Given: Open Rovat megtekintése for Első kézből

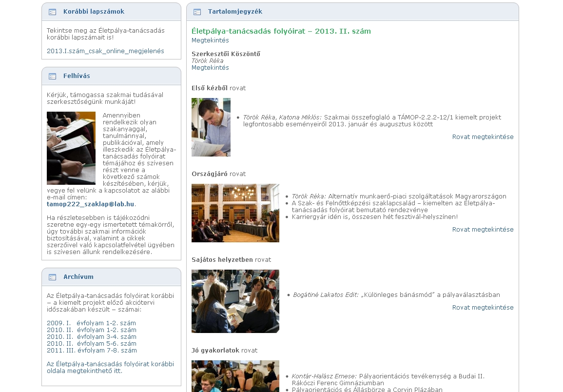Looking at the screenshot, I should pyautogui.click(x=483, y=137).
